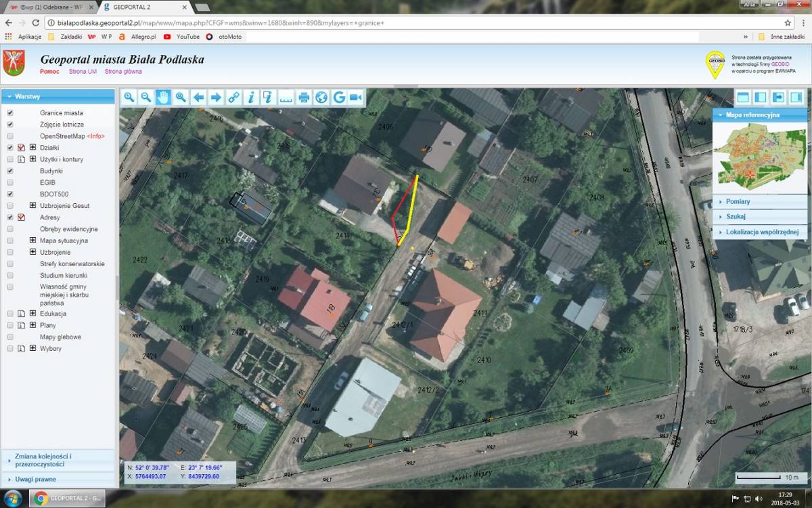812x508 pixels.
Task: Expand the Działki layer tree
Action: point(32,148)
